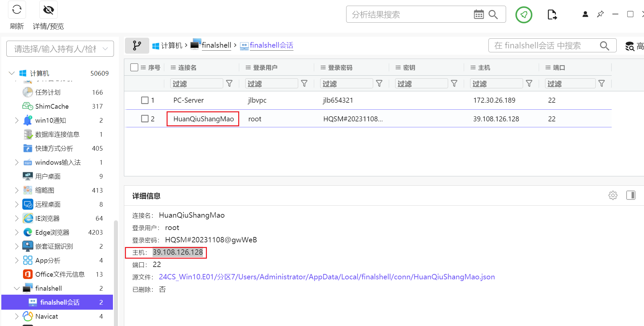
Task: Click the finalshell会话 breadcrumb link
Action: 271,45
